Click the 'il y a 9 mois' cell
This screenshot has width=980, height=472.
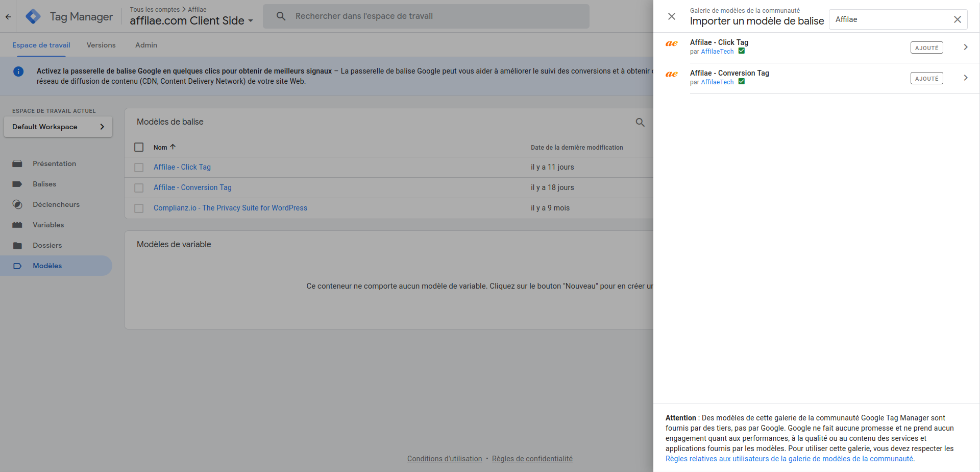click(x=550, y=208)
